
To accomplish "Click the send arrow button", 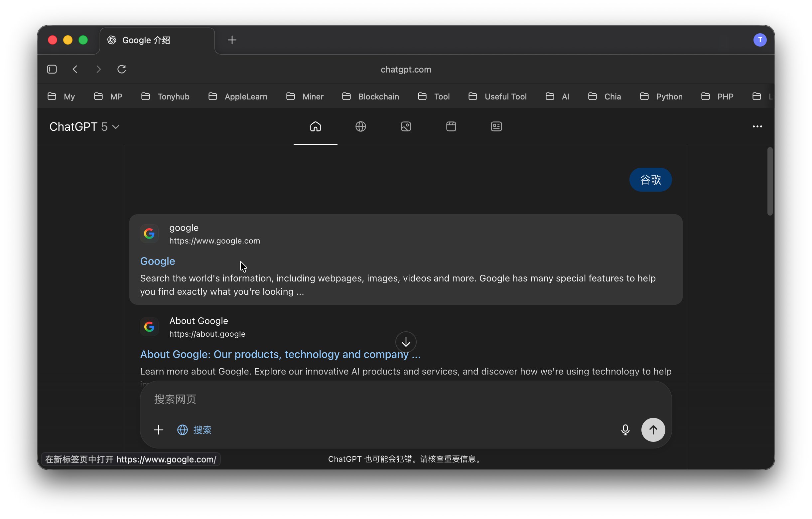I will pos(653,430).
